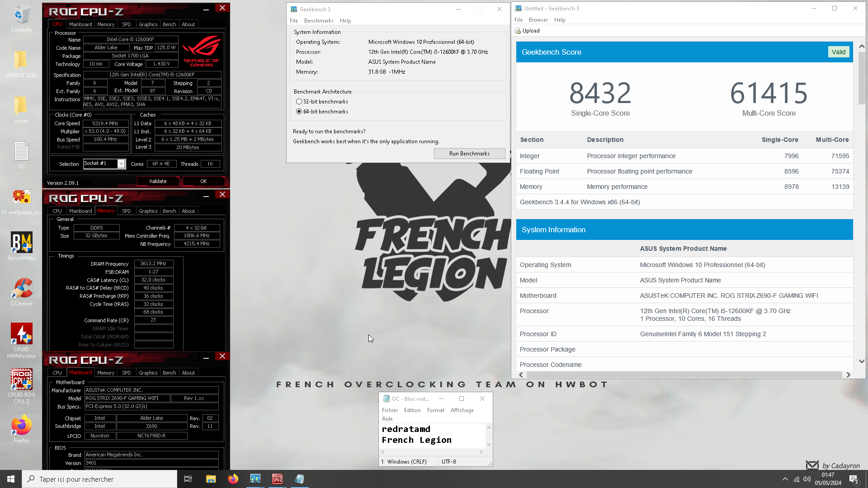The width and height of the screenshot is (868, 488).
Task: Launch CCleaner desktop shortcut
Action: 21,292
